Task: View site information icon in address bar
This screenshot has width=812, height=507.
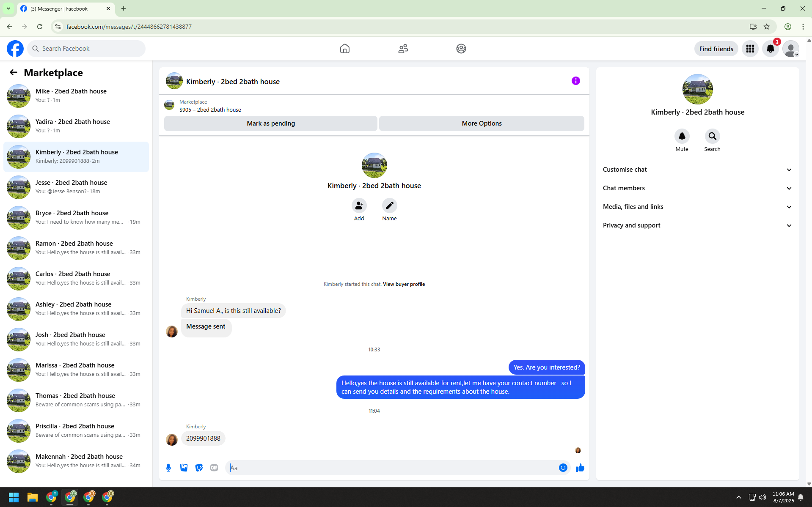Action: tap(58, 27)
